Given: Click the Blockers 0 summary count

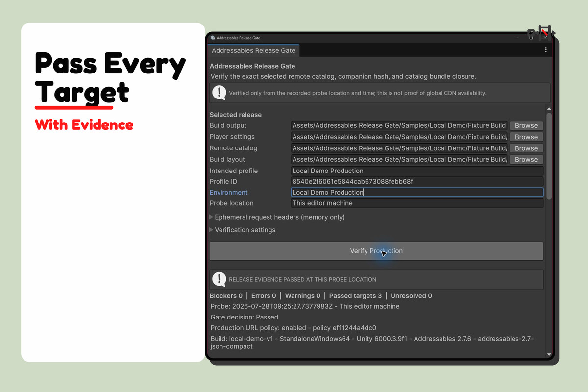Looking at the screenshot, I should [x=226, y=296].
